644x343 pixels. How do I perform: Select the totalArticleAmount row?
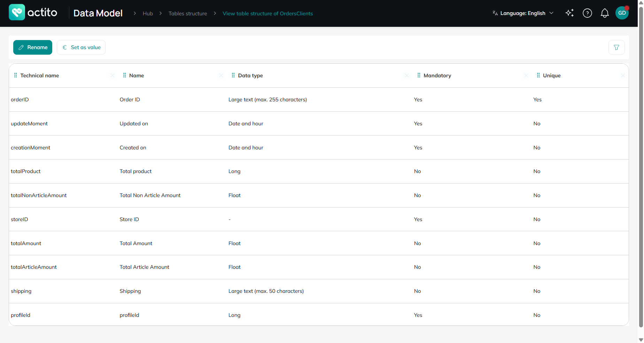click(x=319, y=267)
